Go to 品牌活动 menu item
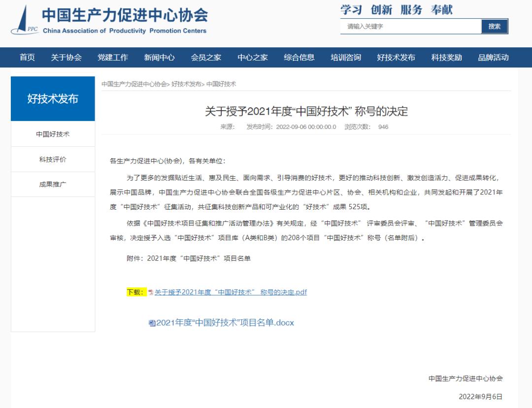 [x=493, y=57]
